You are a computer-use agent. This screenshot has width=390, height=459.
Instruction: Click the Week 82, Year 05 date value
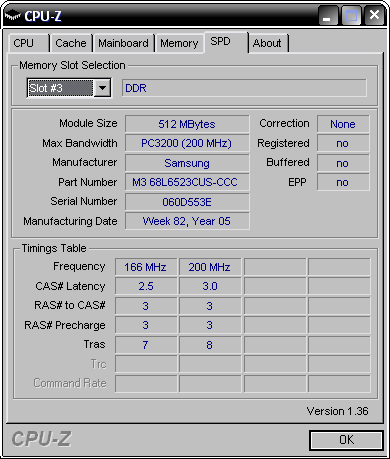click(187, 221)
